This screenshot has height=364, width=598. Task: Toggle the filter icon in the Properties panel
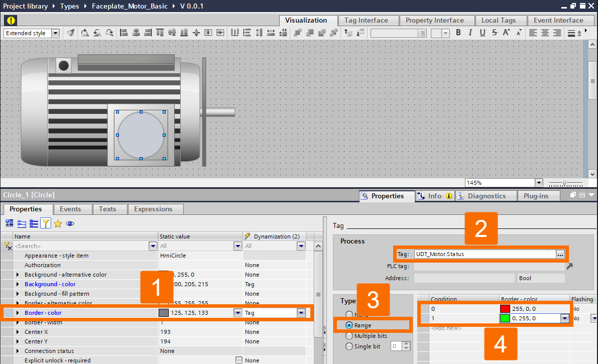point(45,223)
